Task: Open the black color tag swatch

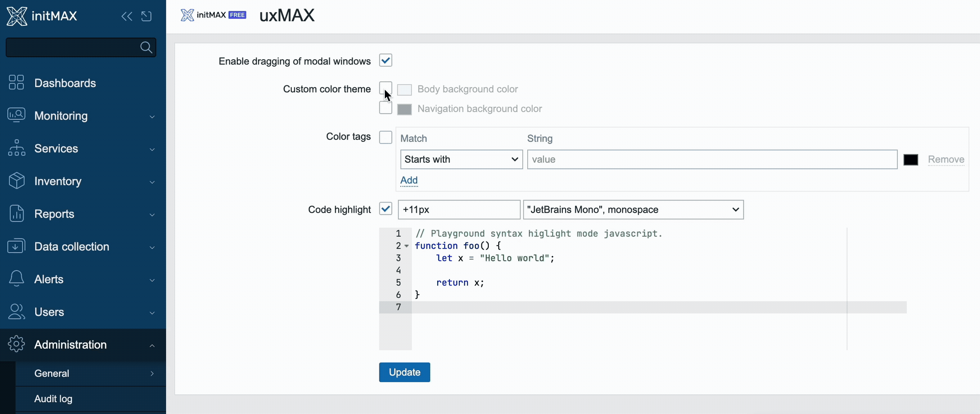Action: (910, 160)
